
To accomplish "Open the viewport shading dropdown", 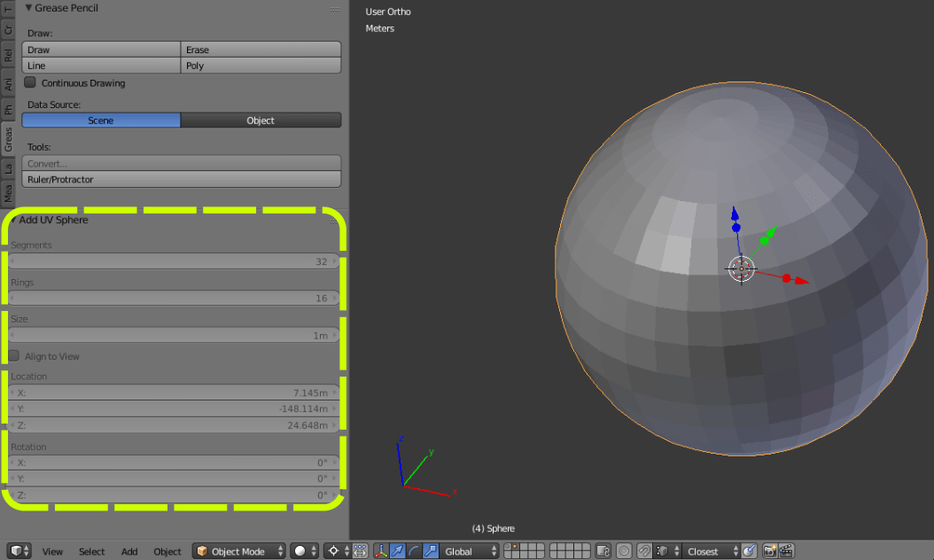I will (x=305, y=550).
